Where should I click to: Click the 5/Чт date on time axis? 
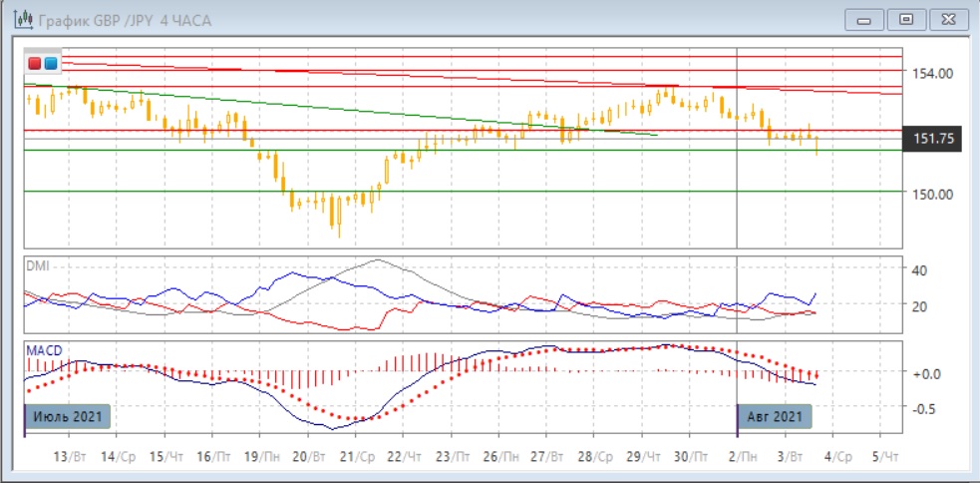[x=884, y=456]
